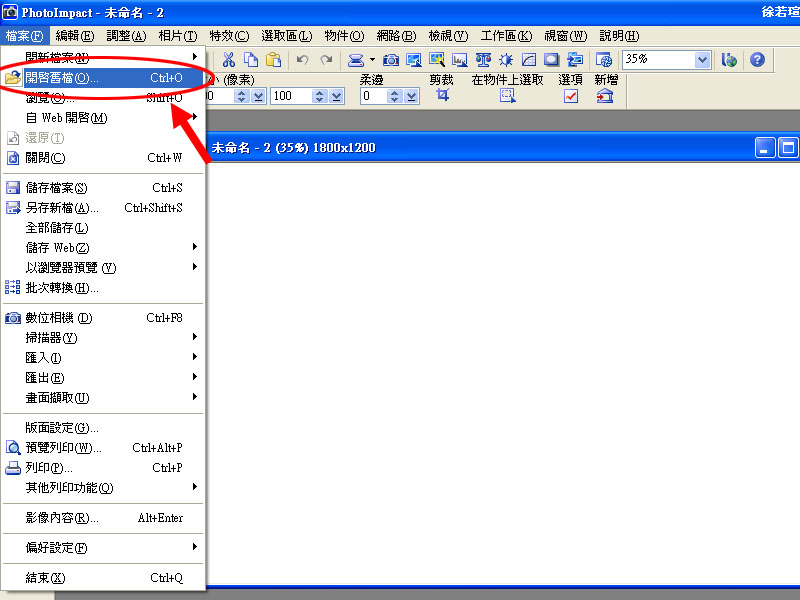Choose 版面設定 in the file menu

(104, 428)
